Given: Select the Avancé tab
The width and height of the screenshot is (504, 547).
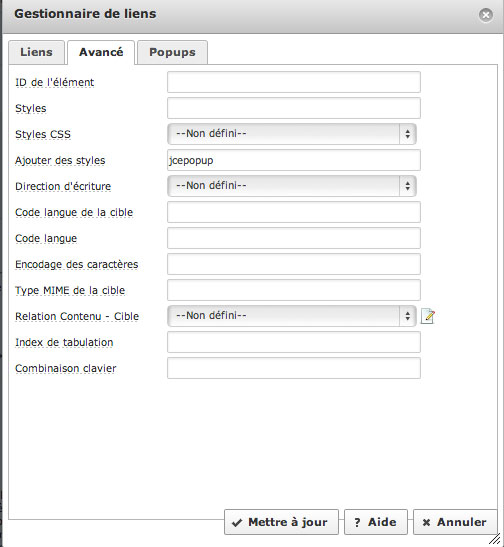Looking at the screenshot, I should [101, 52].
